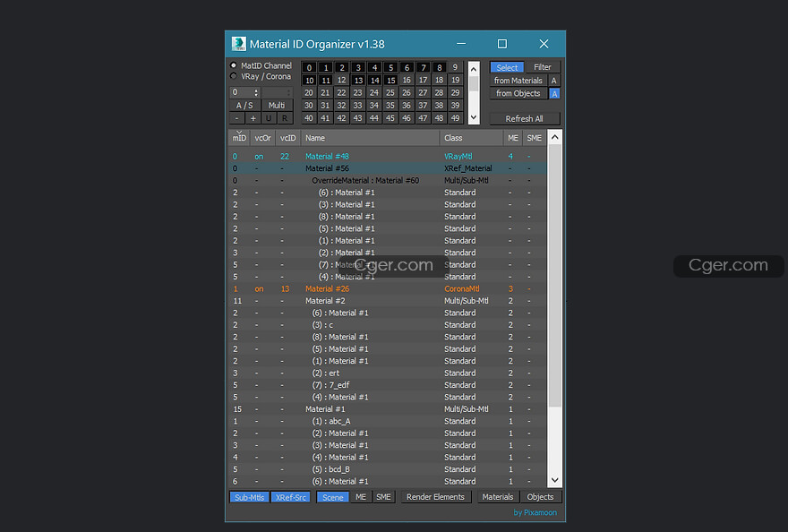
Task: Click the U button
Action: click(x=269, y=118)
